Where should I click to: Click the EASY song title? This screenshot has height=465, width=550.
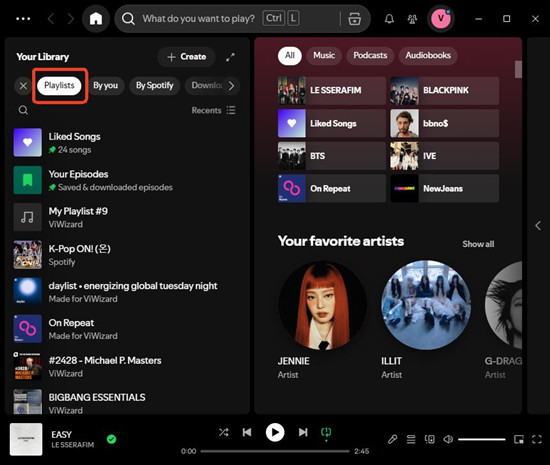(61, 435)
